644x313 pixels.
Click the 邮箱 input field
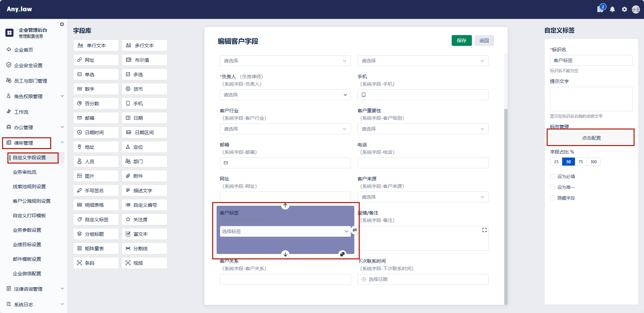click(x=285, y=163)
